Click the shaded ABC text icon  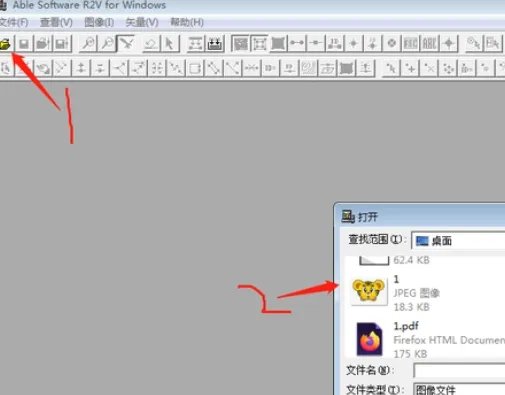[411, 44]
